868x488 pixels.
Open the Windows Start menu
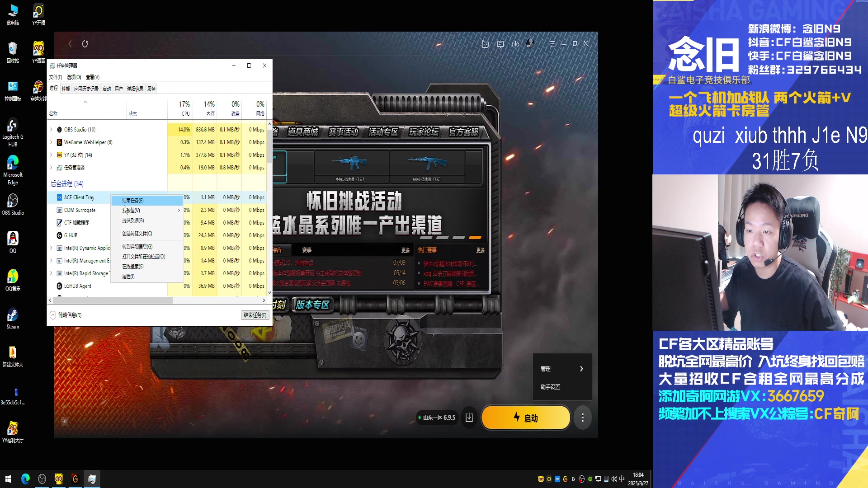8,479
